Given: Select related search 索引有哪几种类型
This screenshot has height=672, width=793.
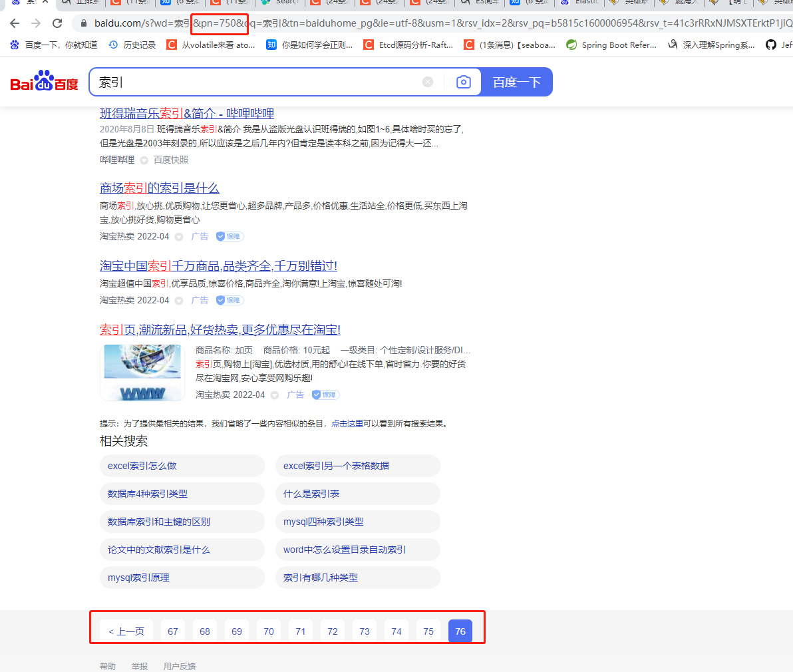Looking at the screenshot, I should point(357,578).
